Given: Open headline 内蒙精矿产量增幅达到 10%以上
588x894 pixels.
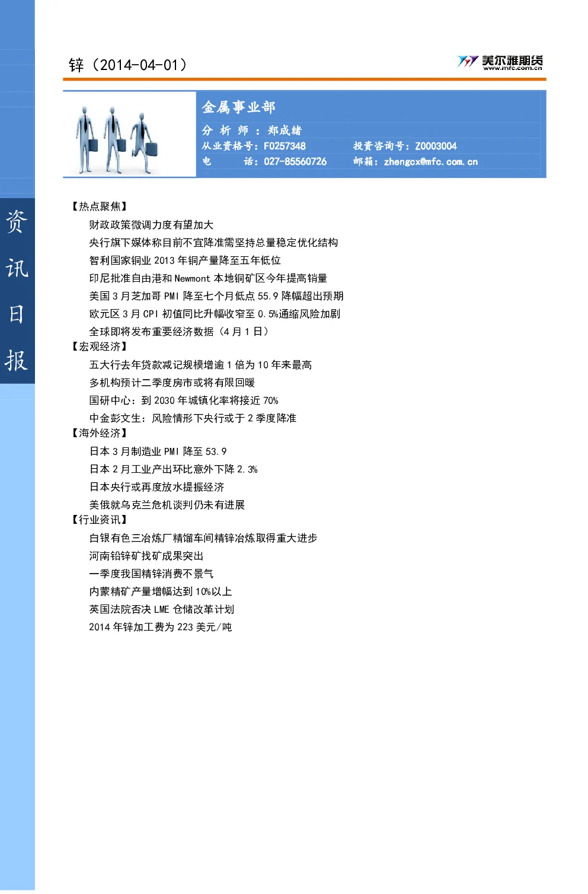Looking at the screenshot, I should coord(161,591).
